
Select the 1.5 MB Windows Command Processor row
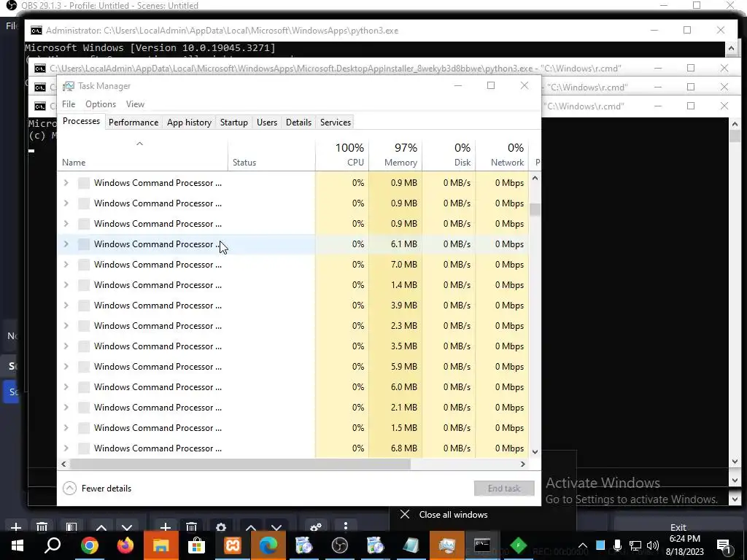tap(293, 427)
